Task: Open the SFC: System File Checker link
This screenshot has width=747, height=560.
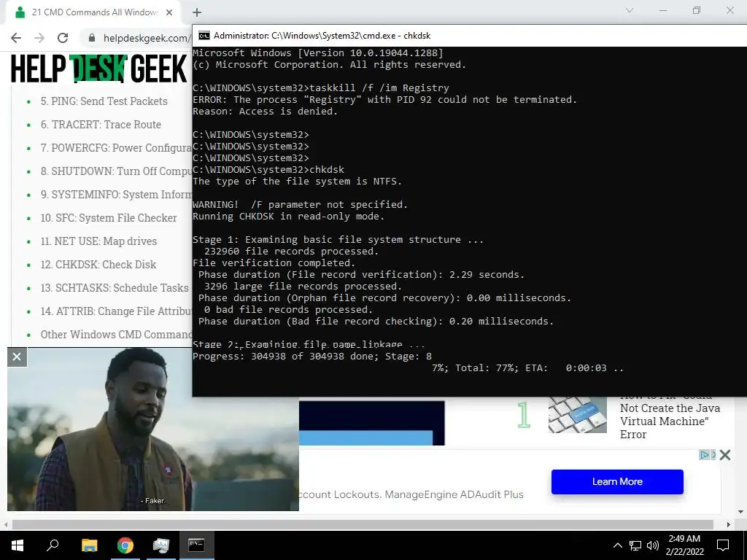Action: 109,217
